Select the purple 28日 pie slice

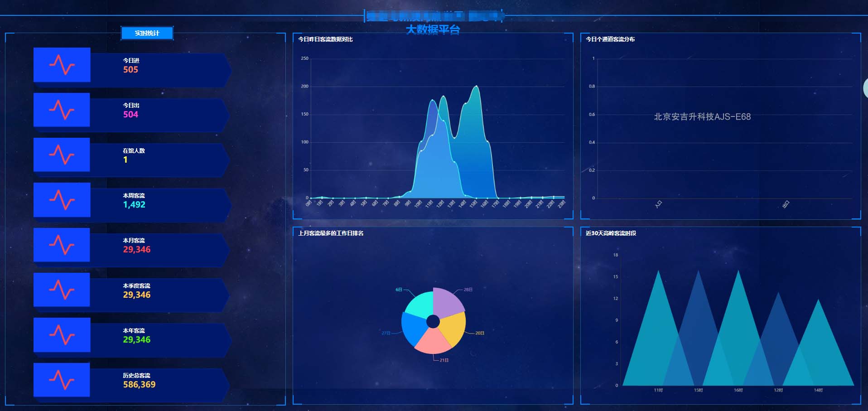point(446,301)
